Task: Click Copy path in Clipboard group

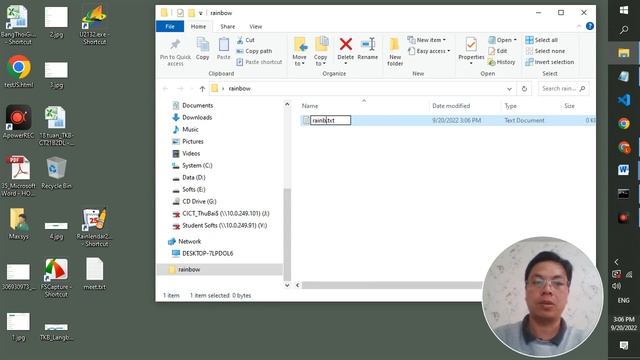Action: pyautogui.click(x=254, y=51)
